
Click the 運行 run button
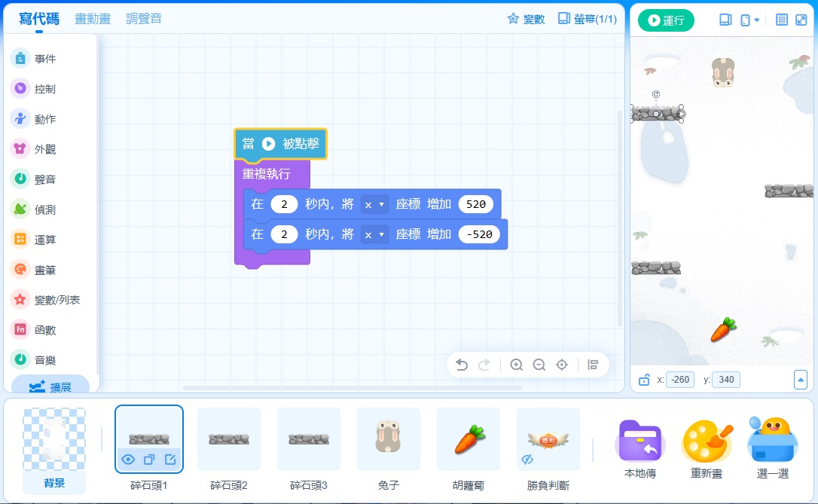(x=666, y=20)
